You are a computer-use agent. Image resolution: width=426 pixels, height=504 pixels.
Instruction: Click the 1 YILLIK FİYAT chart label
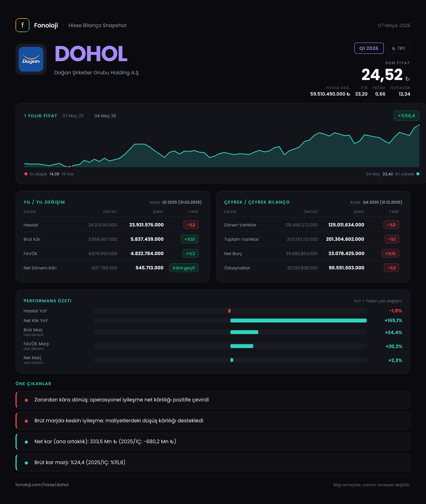tap(41, 116)
